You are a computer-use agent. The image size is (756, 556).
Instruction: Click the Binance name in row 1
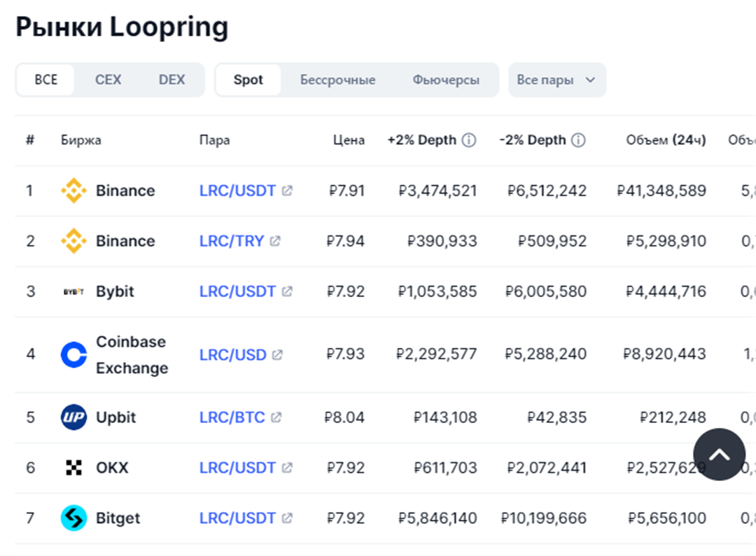(x=125, y=190)
